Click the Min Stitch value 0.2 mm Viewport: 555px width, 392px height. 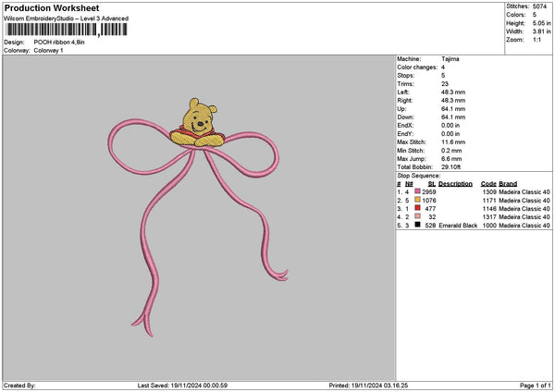click(451, 151)
